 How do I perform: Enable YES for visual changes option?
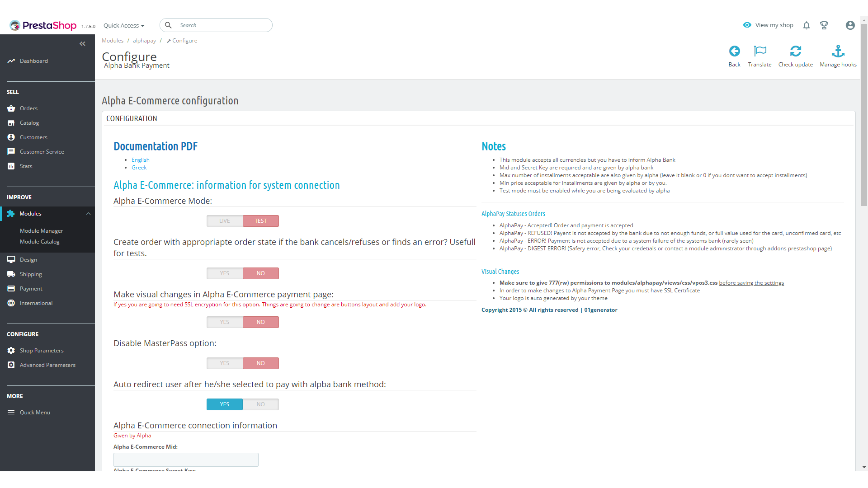tap(225, 322)
